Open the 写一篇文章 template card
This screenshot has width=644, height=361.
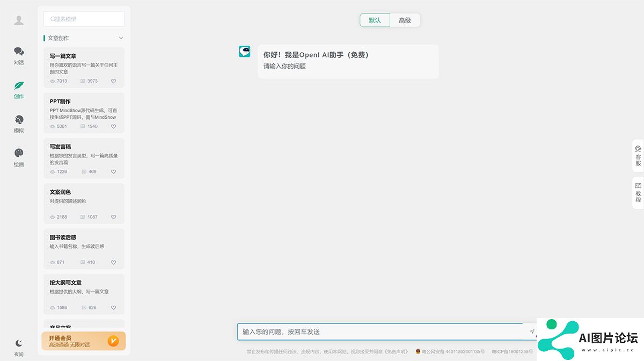[84, 68]
